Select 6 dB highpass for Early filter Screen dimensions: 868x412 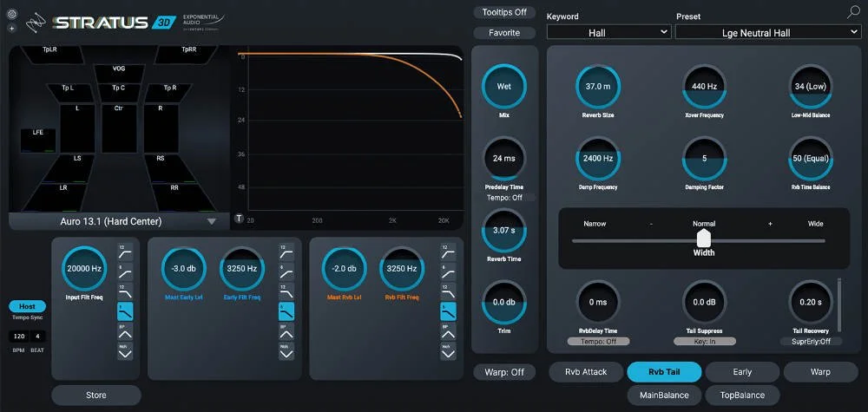(286, 271)
